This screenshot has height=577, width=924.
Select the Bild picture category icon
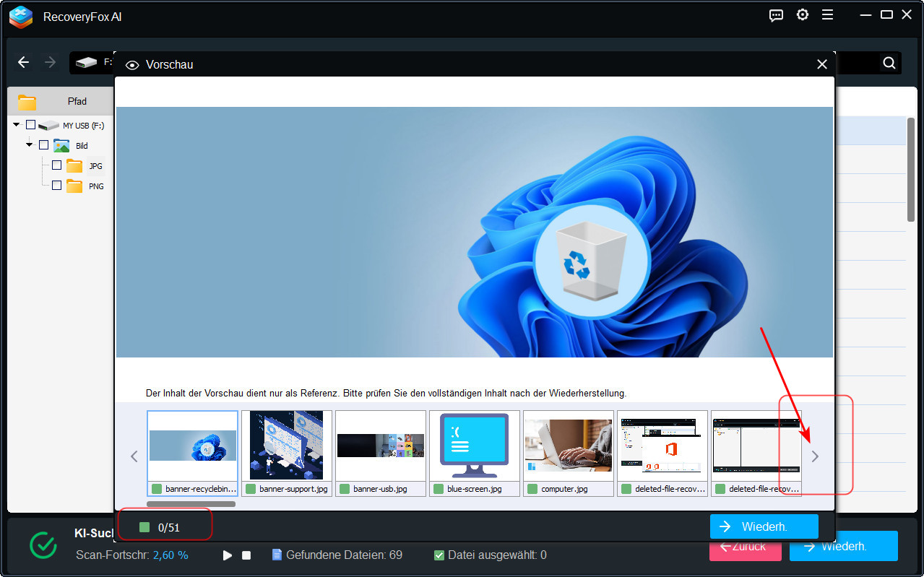click(x=61, y=146)
